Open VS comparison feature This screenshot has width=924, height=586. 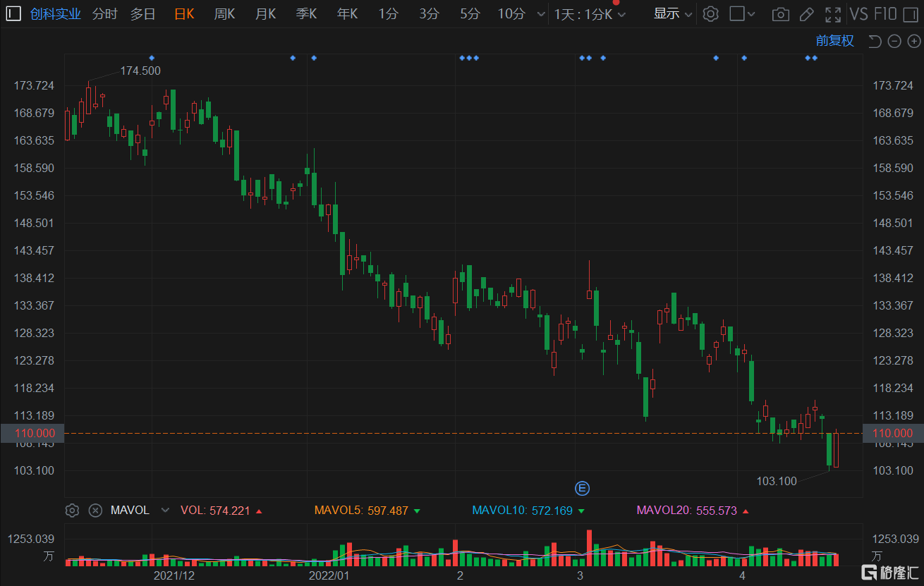pos(859,13)
